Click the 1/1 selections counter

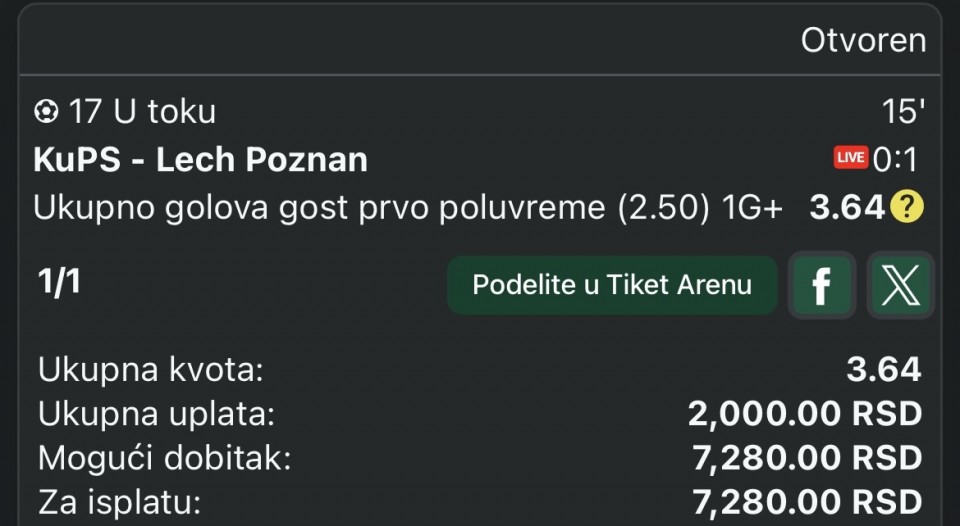[x=59, y=282]
